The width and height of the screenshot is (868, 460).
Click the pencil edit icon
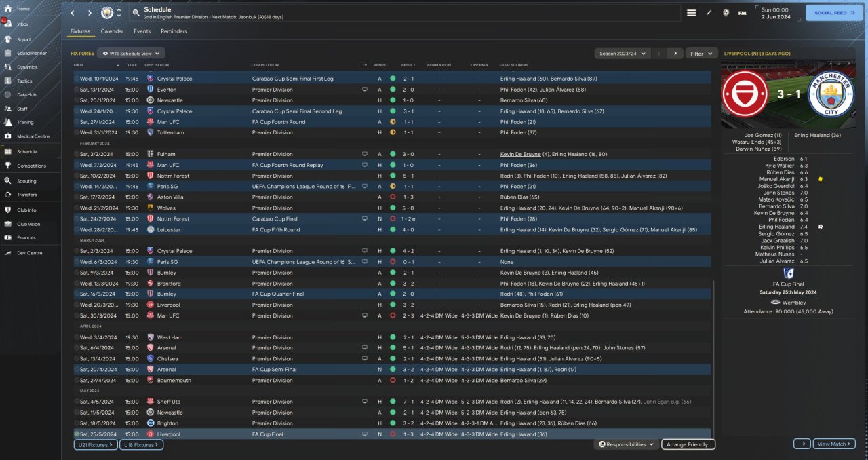click(x=709, y=13)
